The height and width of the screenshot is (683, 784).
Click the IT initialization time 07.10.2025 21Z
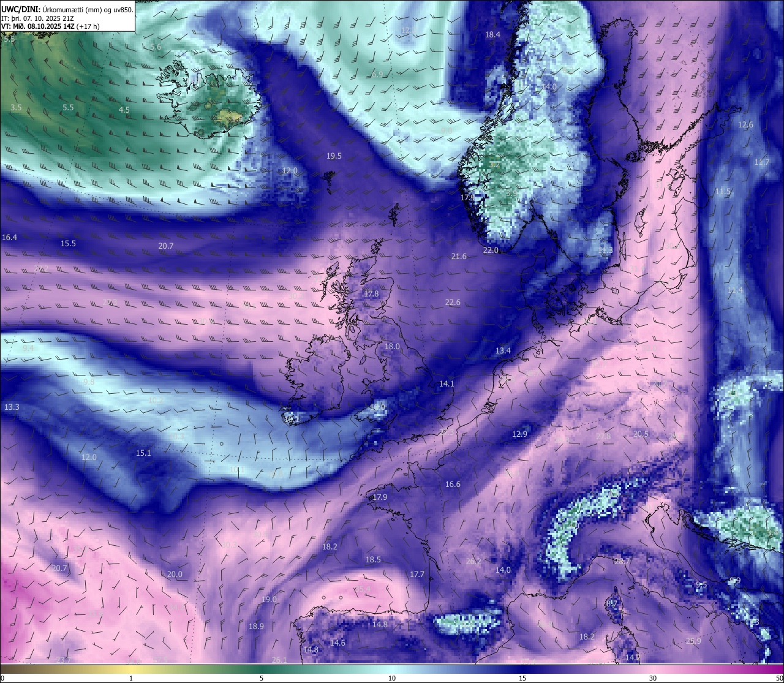(x=37, y=18)
